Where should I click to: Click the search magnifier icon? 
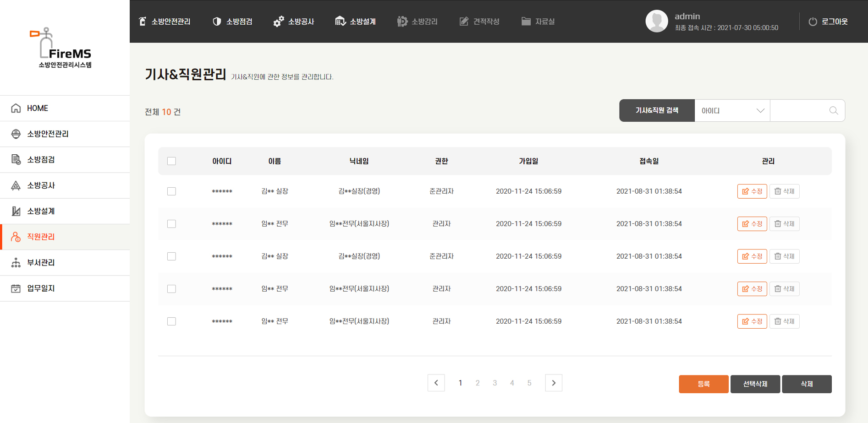pos(833,111)
